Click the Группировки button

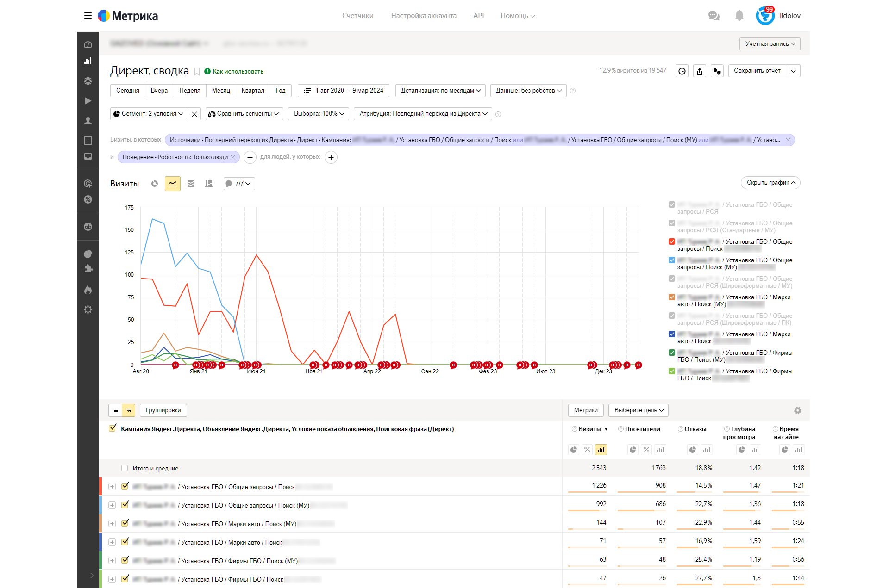point(163,410)
